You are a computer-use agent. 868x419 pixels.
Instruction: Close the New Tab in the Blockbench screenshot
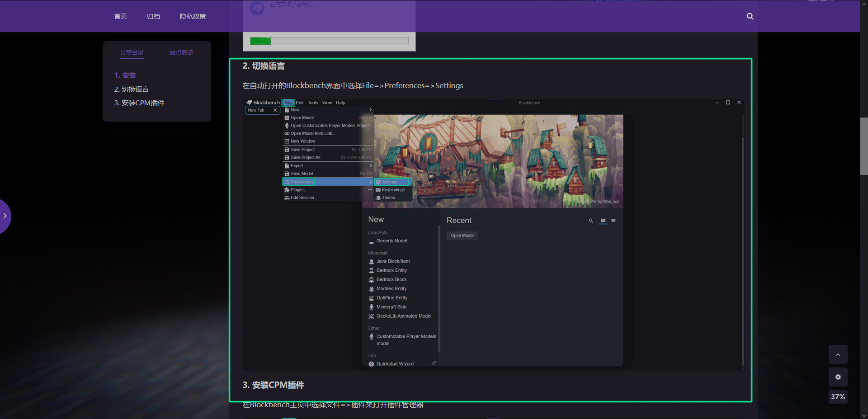(275, 110)
